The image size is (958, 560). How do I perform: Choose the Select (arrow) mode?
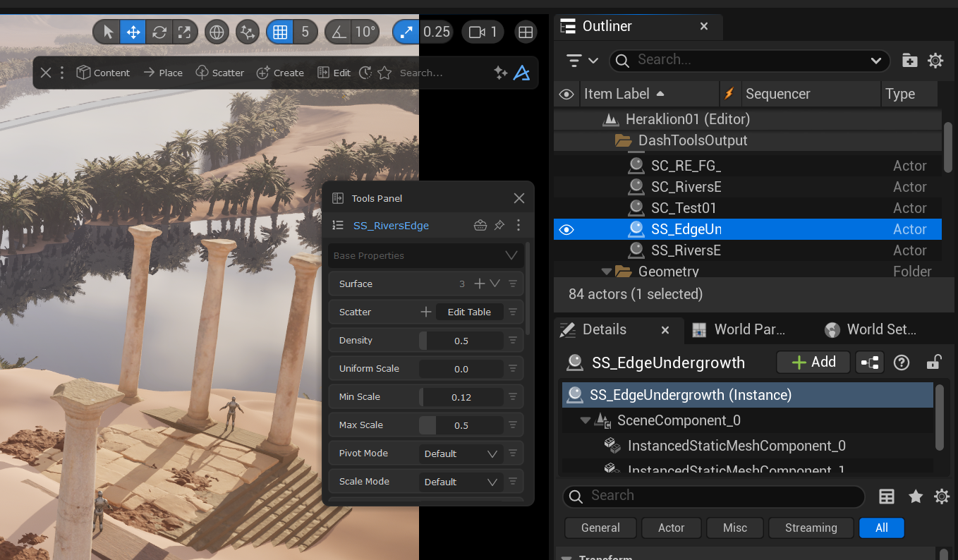click(108, 32)
